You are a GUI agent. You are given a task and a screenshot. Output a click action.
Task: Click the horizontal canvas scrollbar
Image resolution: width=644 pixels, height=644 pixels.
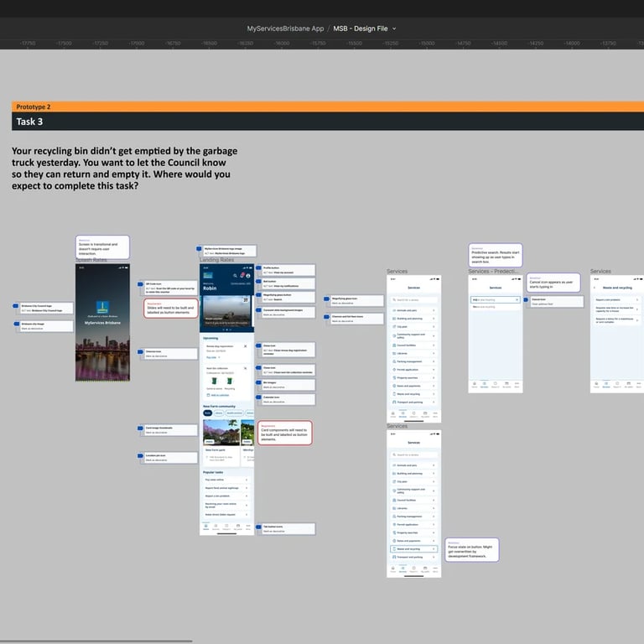[x=96, y=641]
